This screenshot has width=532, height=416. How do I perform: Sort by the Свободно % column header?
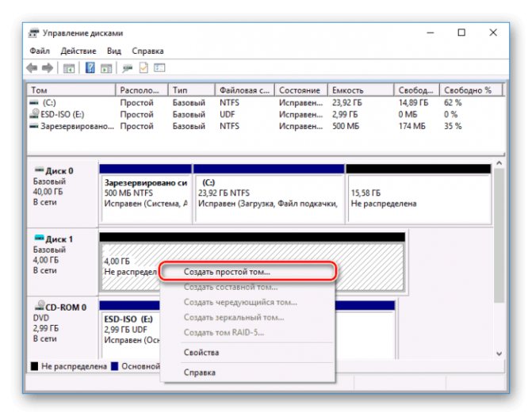[x=471, y=90]
